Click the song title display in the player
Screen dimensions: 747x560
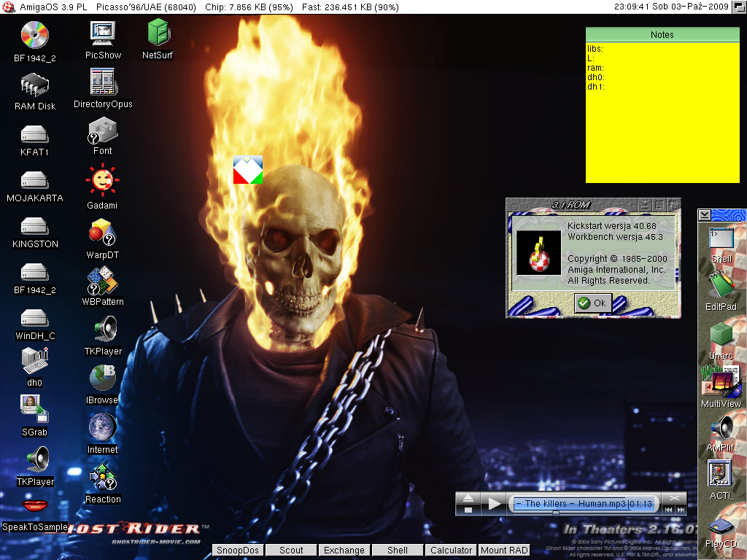584,504
